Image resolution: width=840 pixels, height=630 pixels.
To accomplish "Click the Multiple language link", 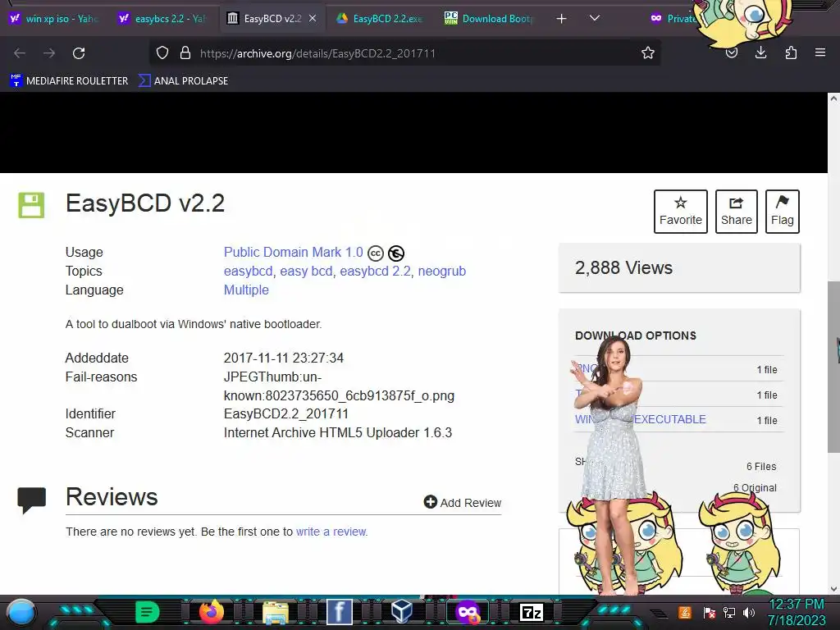I will click(x=246, y=290).
